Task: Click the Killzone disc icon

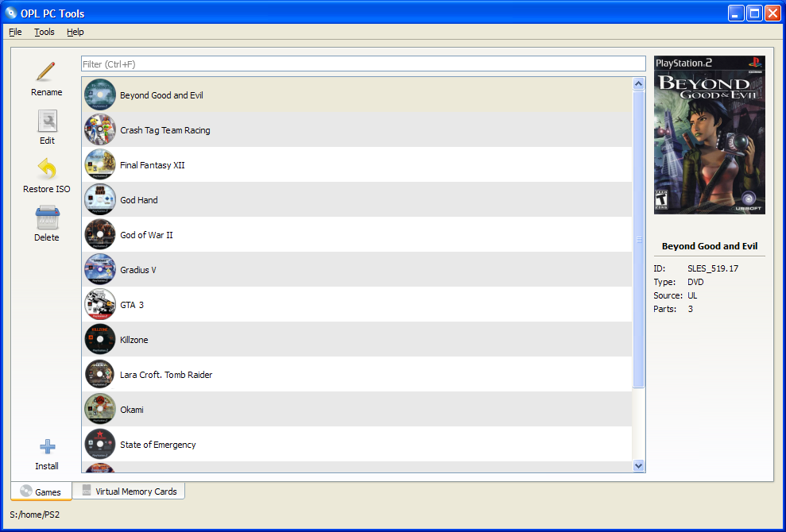Action: [x=100, y=339]
